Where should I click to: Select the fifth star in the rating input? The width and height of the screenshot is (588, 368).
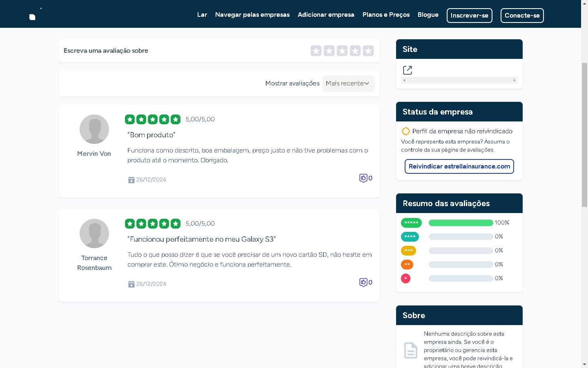368,51
